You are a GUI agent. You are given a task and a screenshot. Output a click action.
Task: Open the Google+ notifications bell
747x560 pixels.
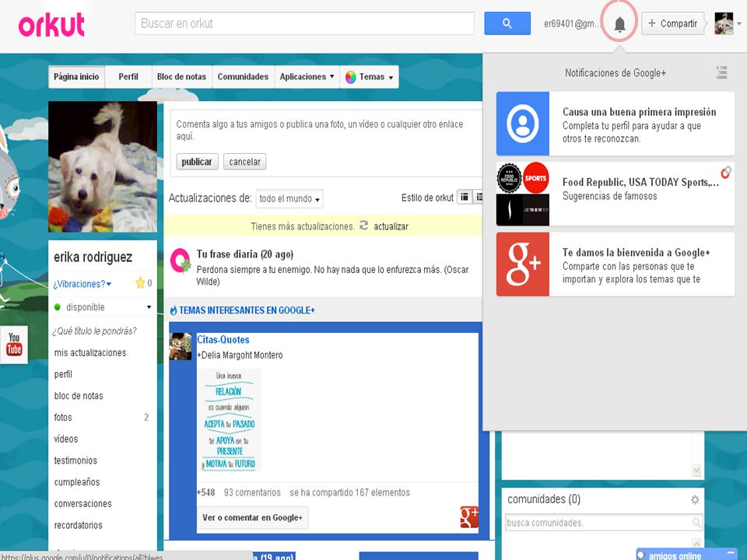pyautogui.click(x=619, y=24)
